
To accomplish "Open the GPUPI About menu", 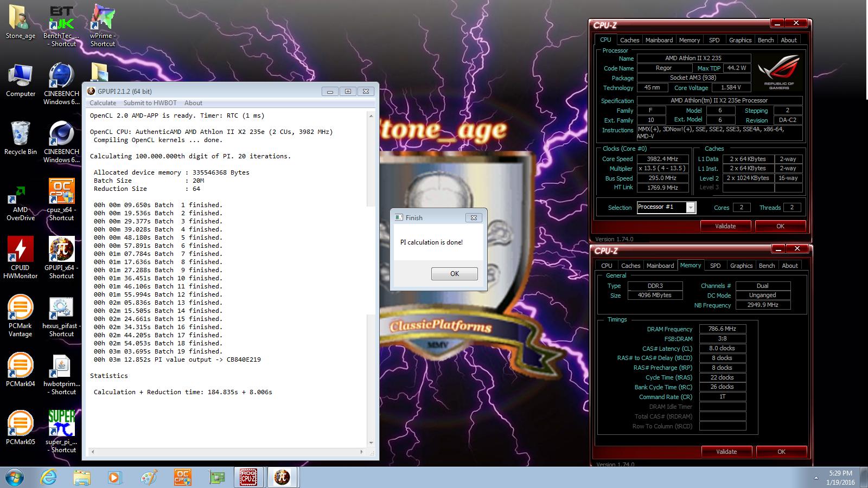I will 193,103.
